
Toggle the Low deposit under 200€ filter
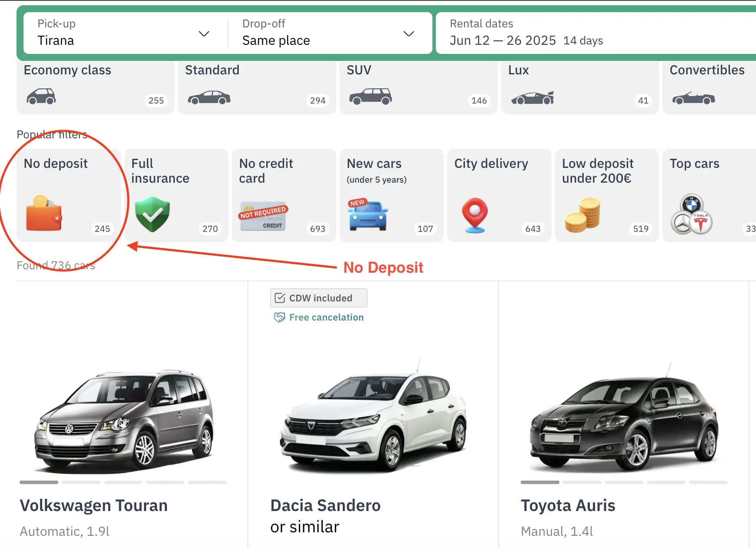click(607, 195)
